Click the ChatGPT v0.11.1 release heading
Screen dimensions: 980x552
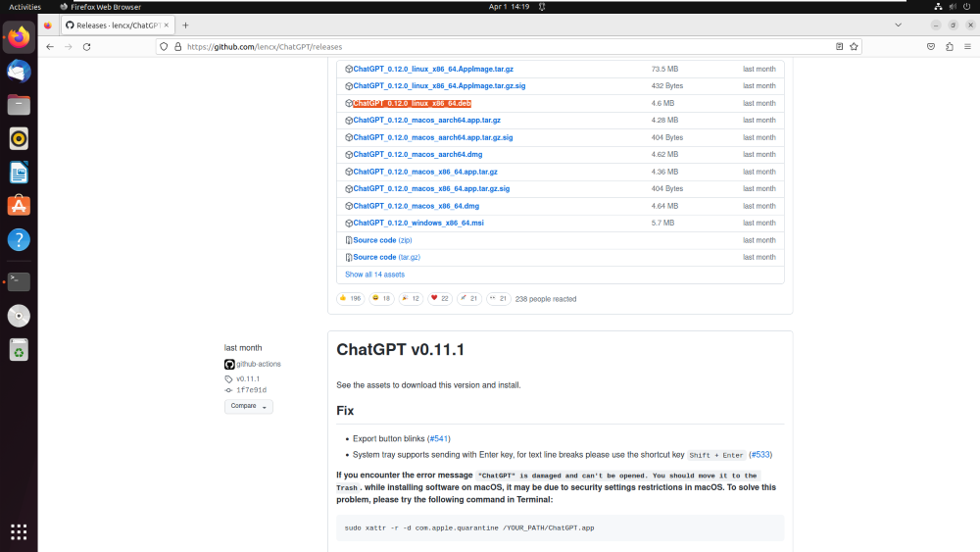click(x=400, y=349)
